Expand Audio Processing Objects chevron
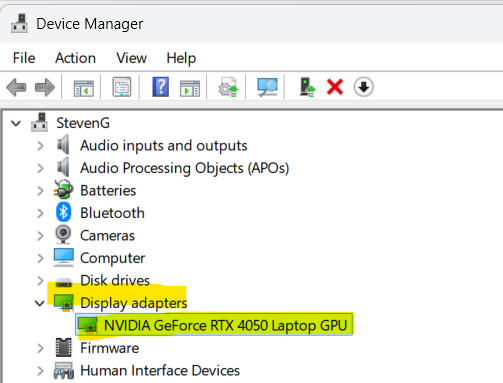Screen dimensions: 503x383 [40, 168]
